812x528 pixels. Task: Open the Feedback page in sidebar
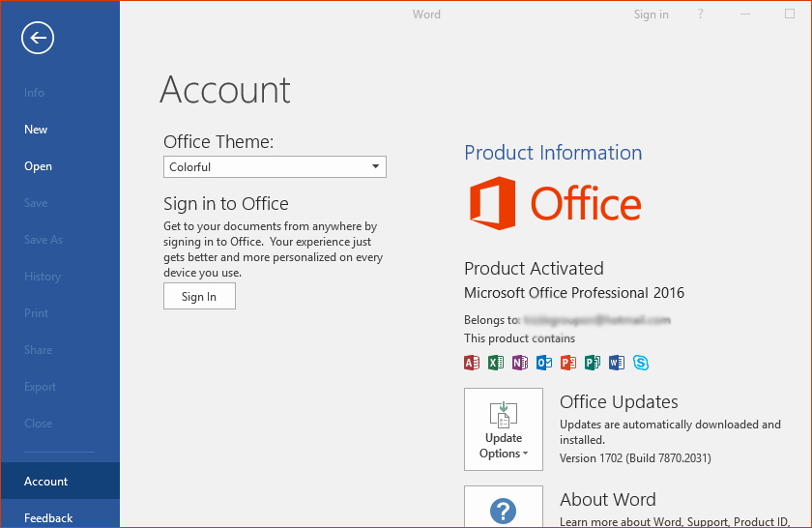pyautogui.click(x=48, y=517)
